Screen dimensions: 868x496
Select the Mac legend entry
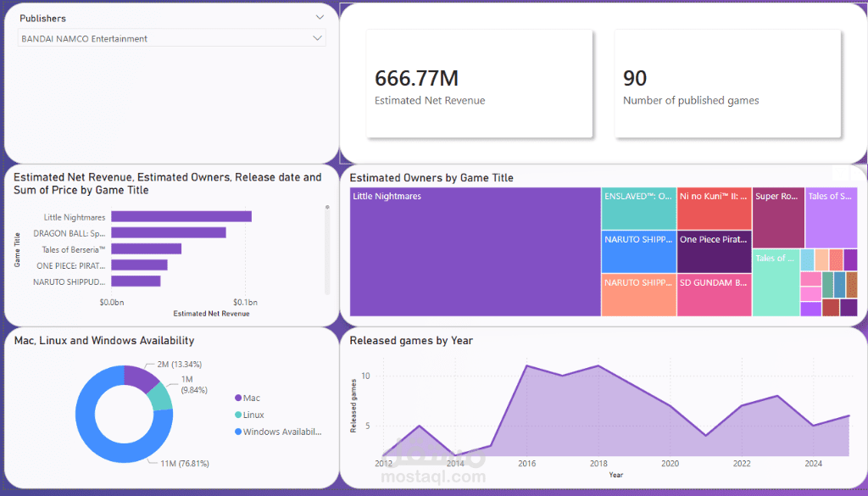pyautogui.click(x=252, y=398)
